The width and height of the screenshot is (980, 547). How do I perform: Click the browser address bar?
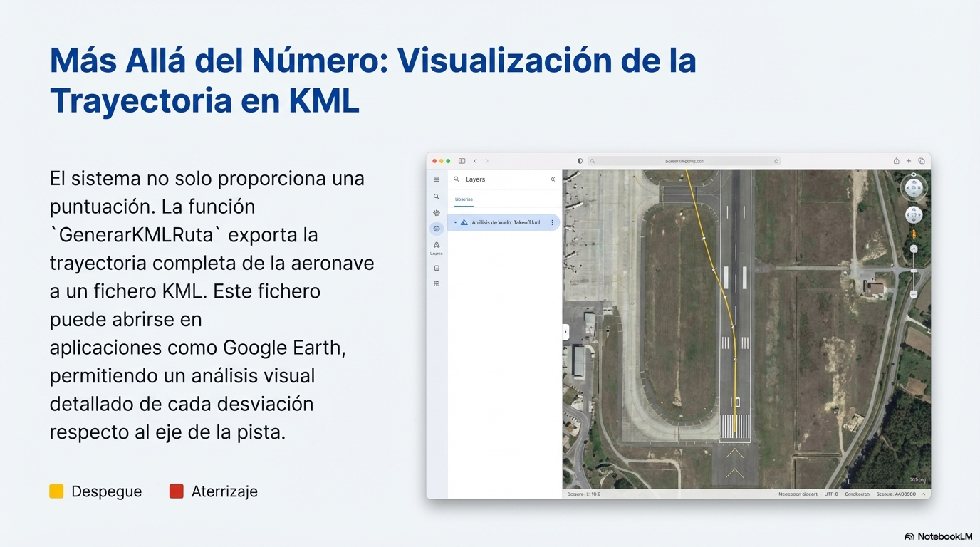[684, 161]
